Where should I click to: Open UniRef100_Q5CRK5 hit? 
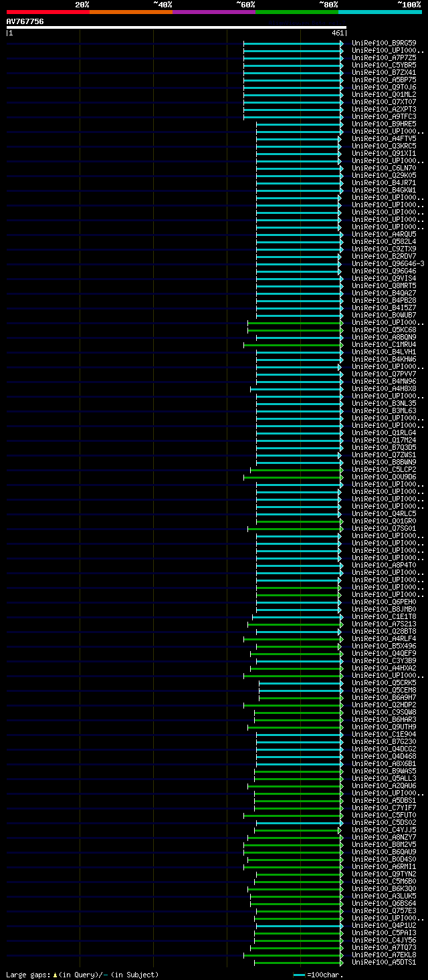(x=383, y=683)
